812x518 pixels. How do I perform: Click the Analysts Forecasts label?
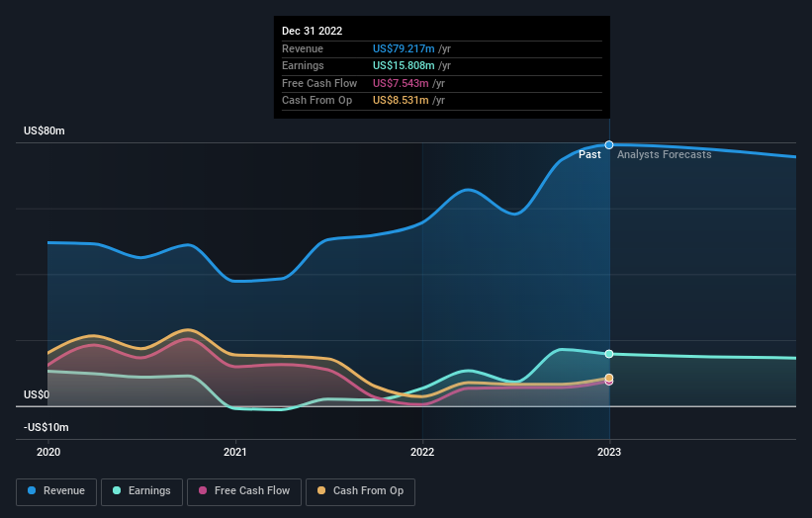[664, 155]
